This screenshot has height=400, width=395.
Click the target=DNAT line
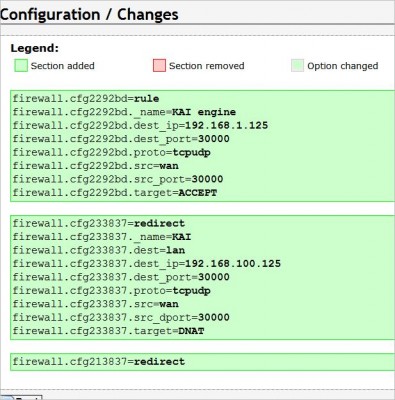108,331
